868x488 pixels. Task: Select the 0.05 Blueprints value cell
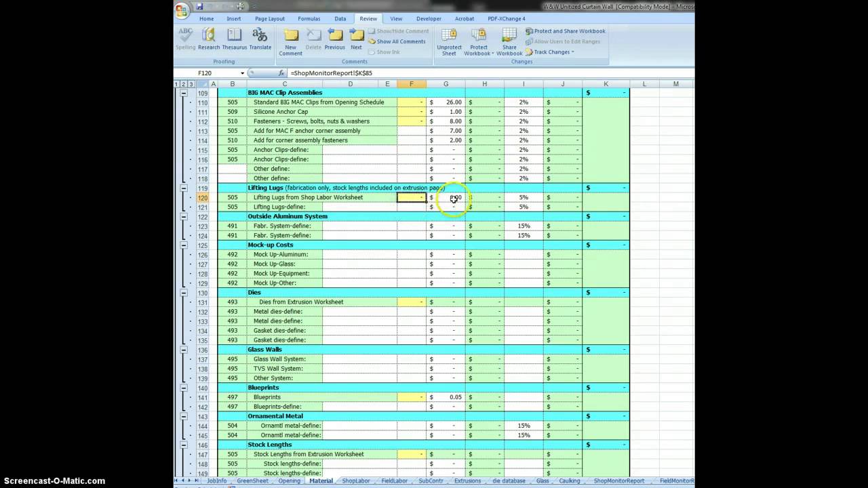point(446,397)
